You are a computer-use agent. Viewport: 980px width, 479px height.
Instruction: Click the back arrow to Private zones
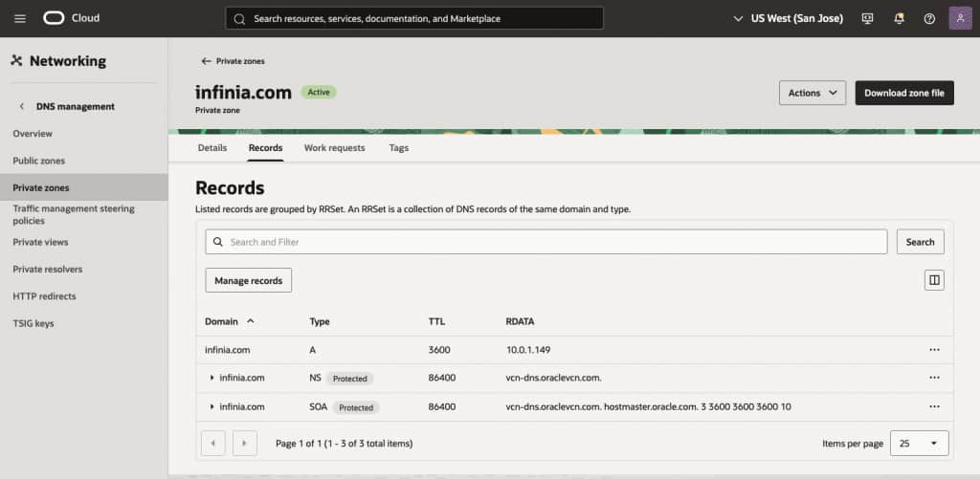point(206,61)
